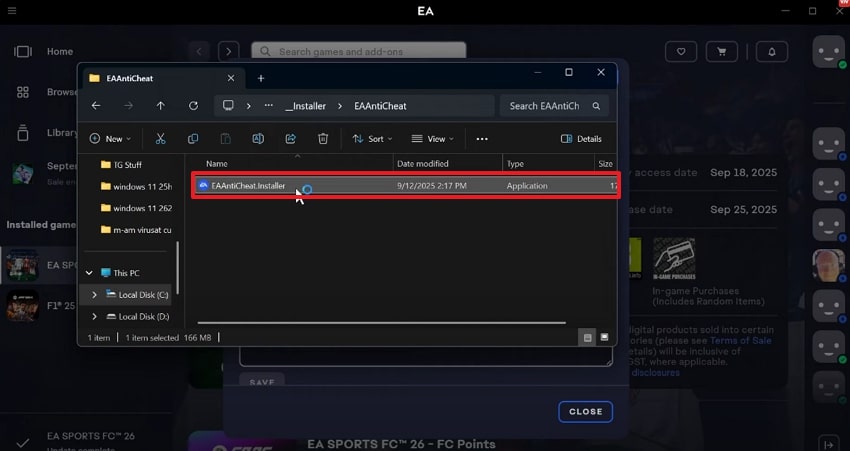Open the EA profile avatar at top right
850x451 pixels.
click(x=828, y=52)
